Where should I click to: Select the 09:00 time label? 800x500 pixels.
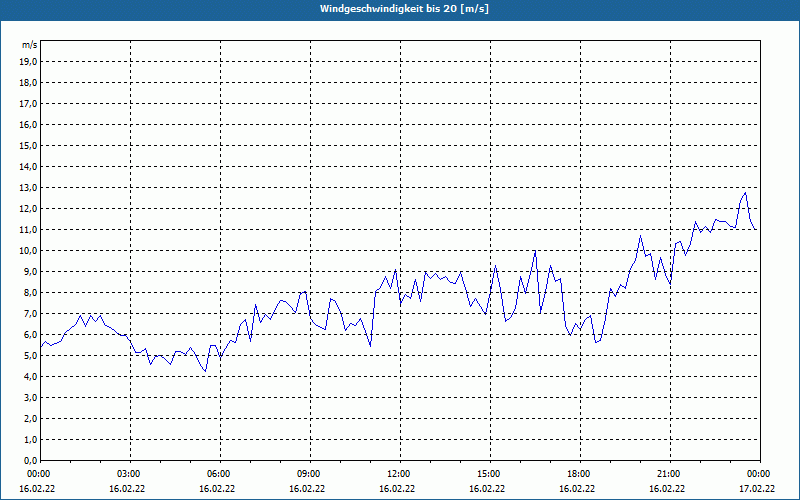(310, 474)
